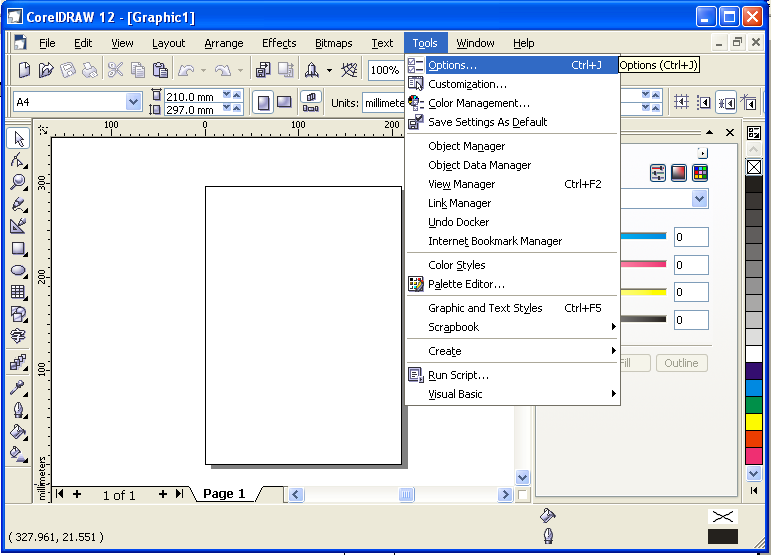Image resolution: width=771 pixels, height=555 pixels.
Task: Click the Outline button in color docker
Action: 682,363
